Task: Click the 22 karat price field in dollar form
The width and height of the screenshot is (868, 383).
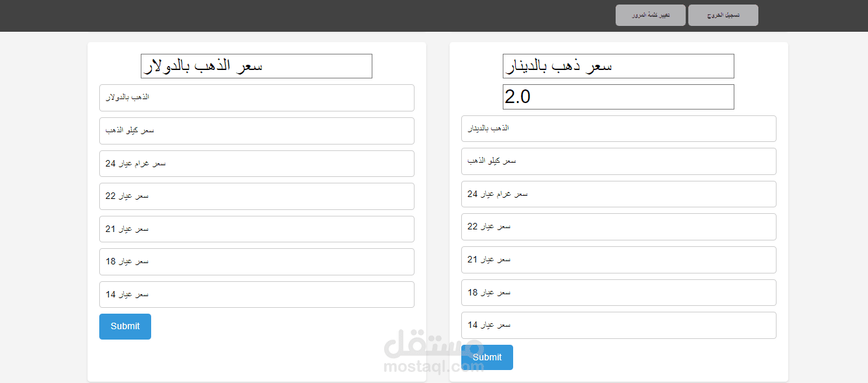Action: click(x=256, y=196)
